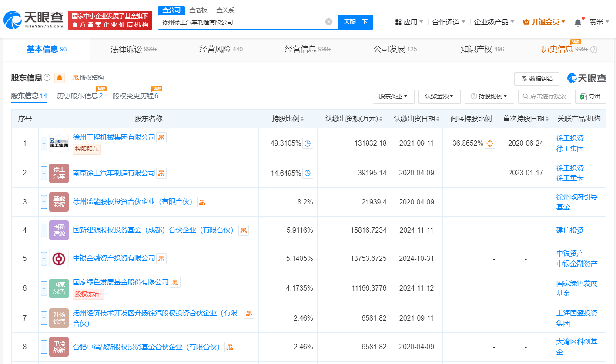Viewport: 616px width, 364px height.
Task: Open 认缴金额 filter dropdown
Action: pyautogui.click(x=439, y=97)
